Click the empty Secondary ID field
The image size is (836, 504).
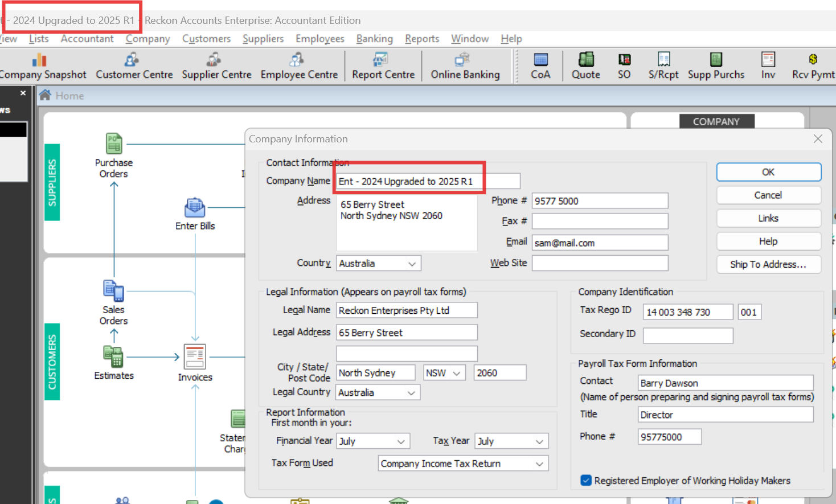688,336
